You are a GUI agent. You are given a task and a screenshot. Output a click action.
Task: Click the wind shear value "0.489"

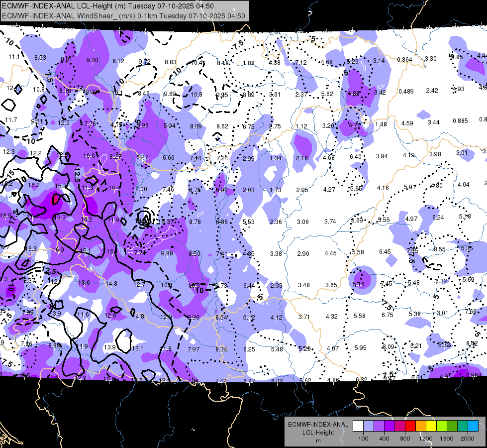[x=406, y=92]
